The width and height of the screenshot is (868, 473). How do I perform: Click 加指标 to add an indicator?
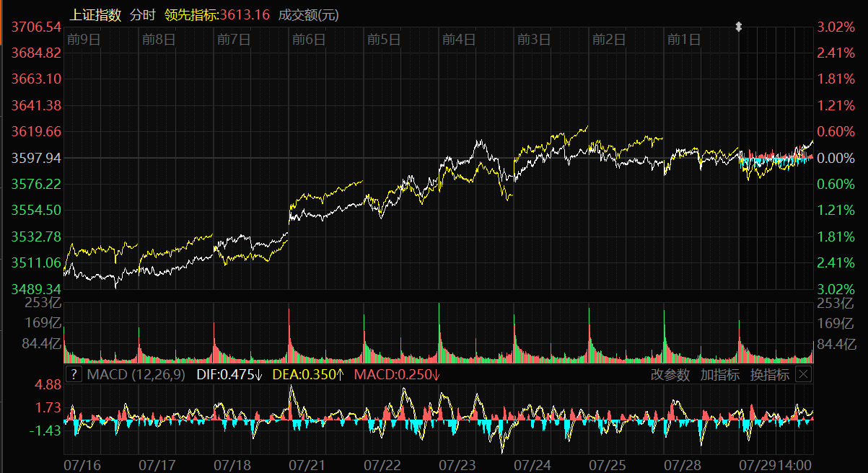pyautogui.click(x=719, y=374)
